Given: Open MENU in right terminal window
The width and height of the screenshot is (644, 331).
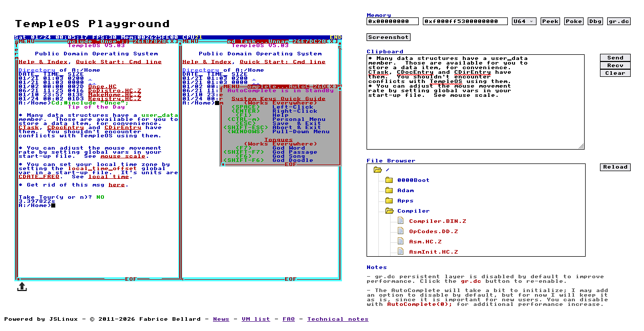Looking at the screenshot, I should [190, 42].
